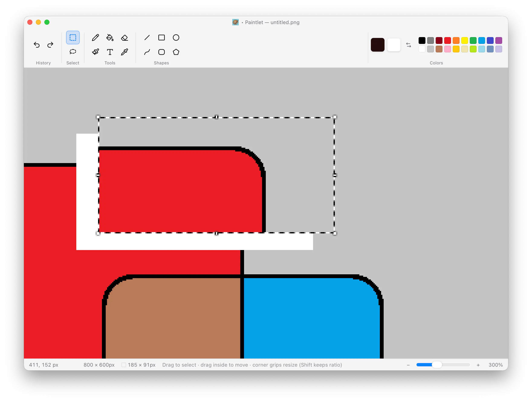This screenshot has width=532, height=402.
Task: Choose the gold palette swatch
Action: [456, 49]
